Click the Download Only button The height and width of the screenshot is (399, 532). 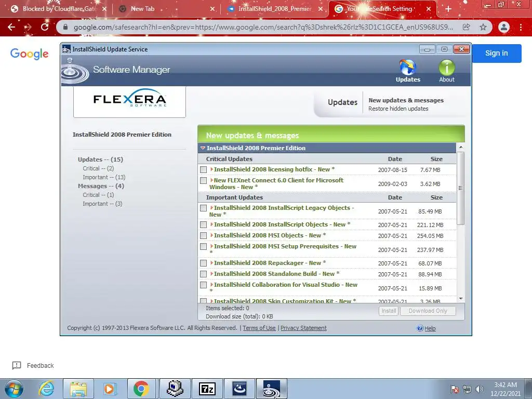click(x=428, y=311)
